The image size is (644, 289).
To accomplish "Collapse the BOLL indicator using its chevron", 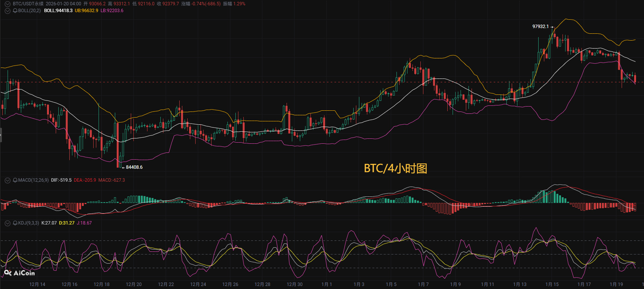I will click(7, 11).
